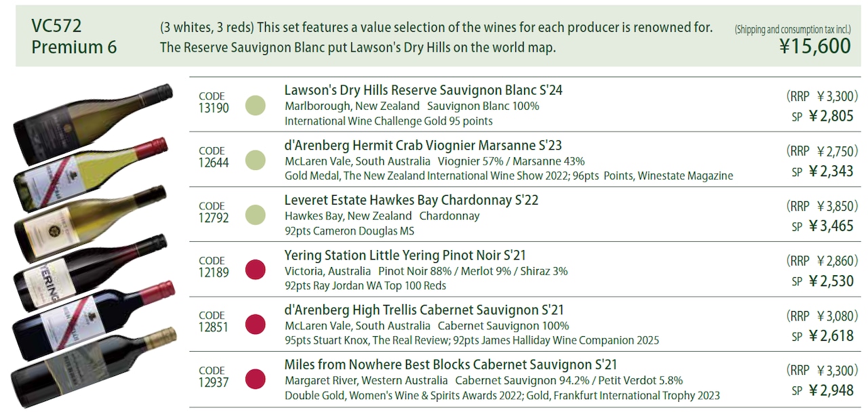The width and height of the screenshot is (868, 412).
Task: Open Miles from Nowhere Best Blocks title
Action: (x=451, y=365)
